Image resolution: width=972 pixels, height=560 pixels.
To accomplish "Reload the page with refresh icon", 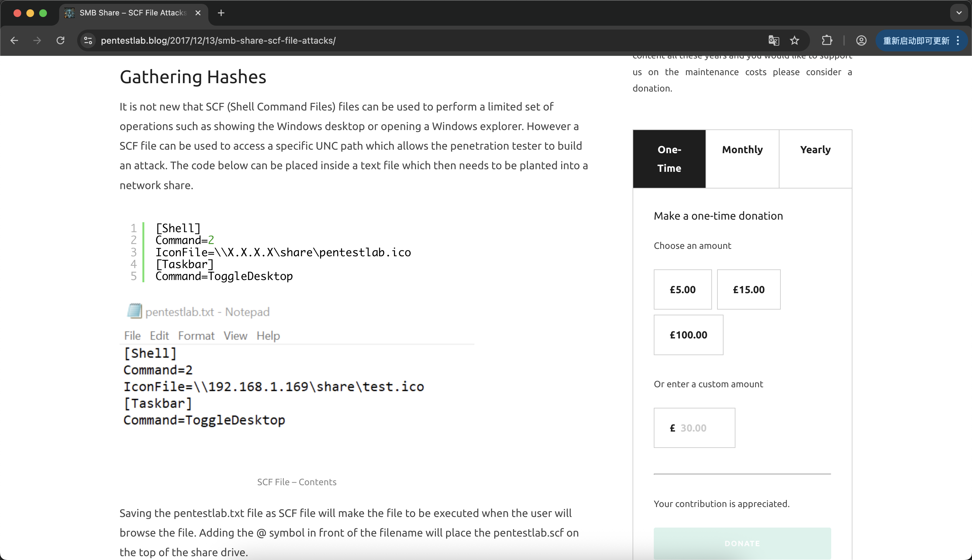I will [60, 40].
